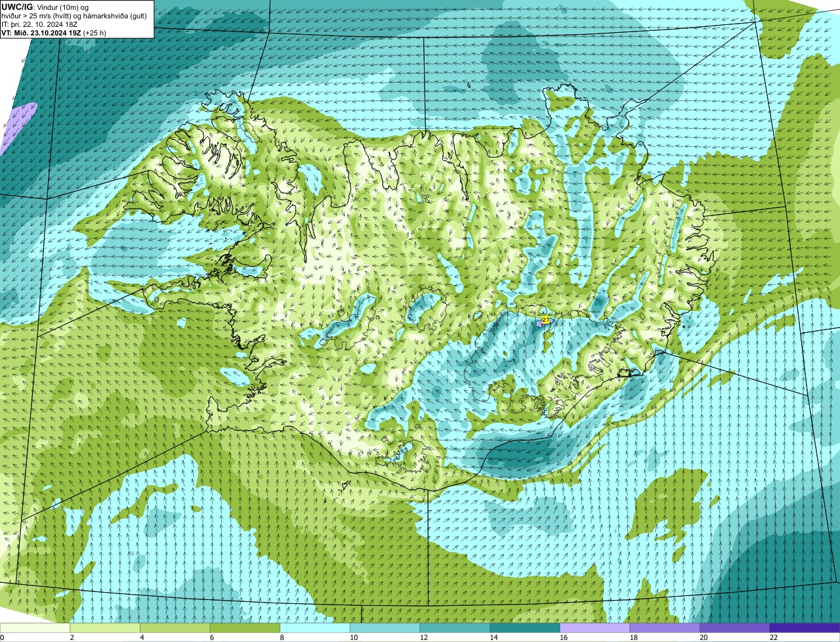The height and width of the screenshot is (642, 840).
Task: Click the legend scale label "2"
Action: click(x=72, y=637)
